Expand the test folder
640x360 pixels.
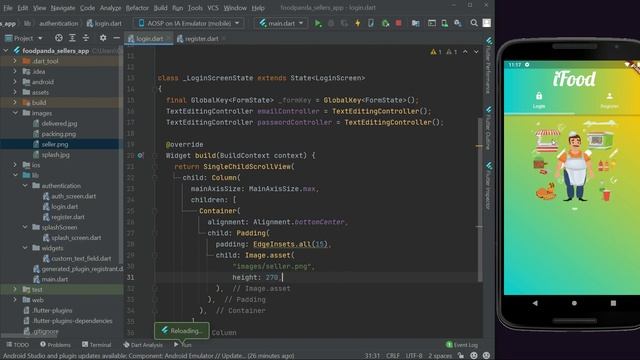pos(15,289)
